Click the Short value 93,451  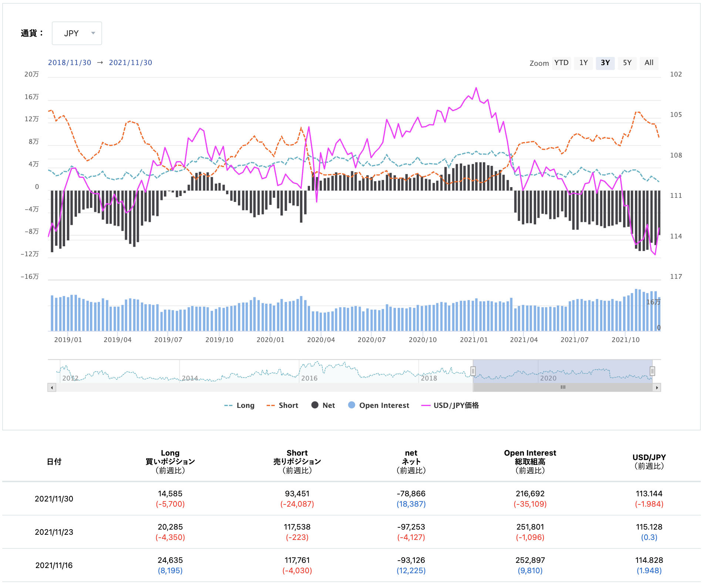[297, 494]
